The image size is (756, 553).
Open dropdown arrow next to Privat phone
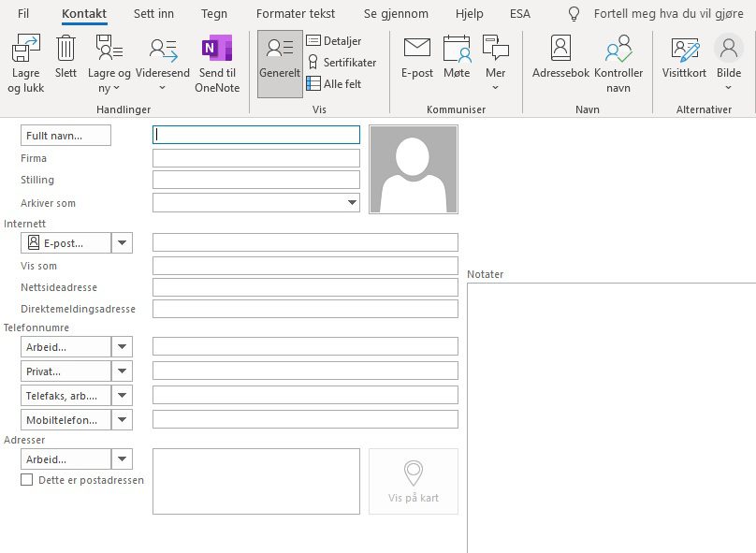[x=122, y=371]
